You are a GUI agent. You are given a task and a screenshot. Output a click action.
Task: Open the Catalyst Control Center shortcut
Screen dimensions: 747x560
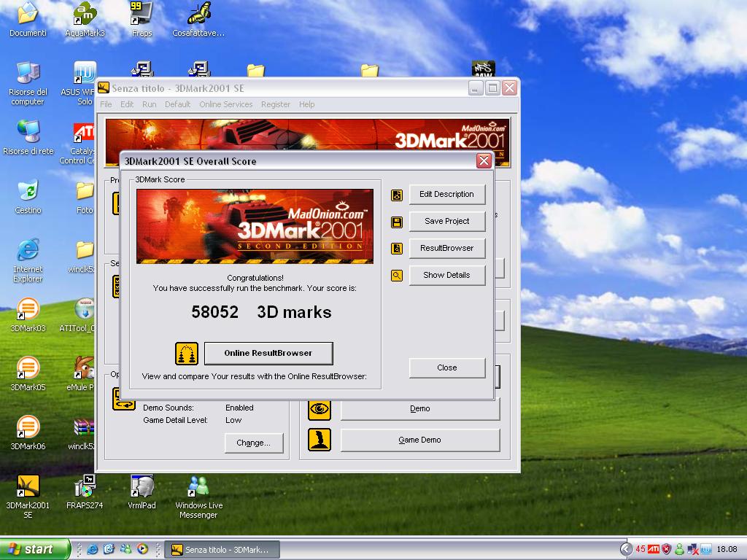click(x=79, y=142)
